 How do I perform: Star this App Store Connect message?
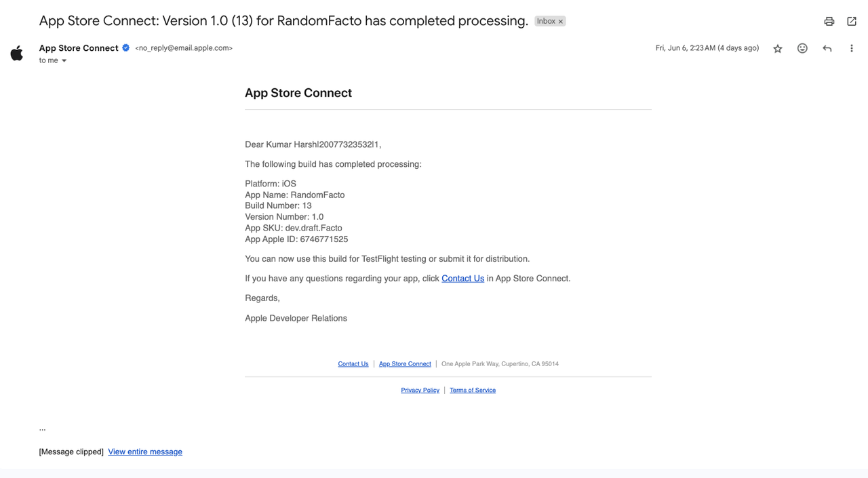coord(778,49)
